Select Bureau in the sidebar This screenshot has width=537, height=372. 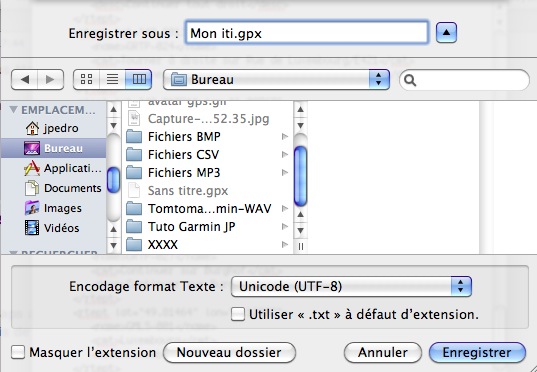pyautogui.click(x=53, y=148)
